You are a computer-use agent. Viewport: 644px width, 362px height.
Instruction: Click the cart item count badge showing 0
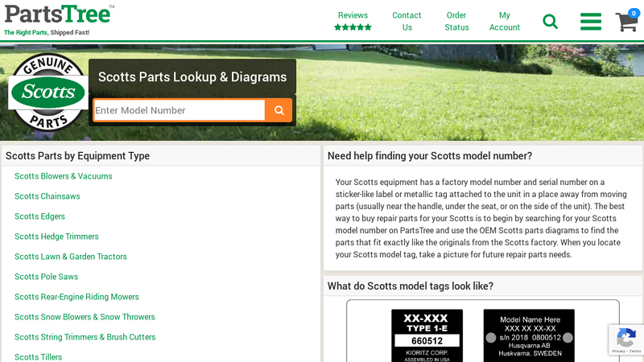(x=634, y=13)
